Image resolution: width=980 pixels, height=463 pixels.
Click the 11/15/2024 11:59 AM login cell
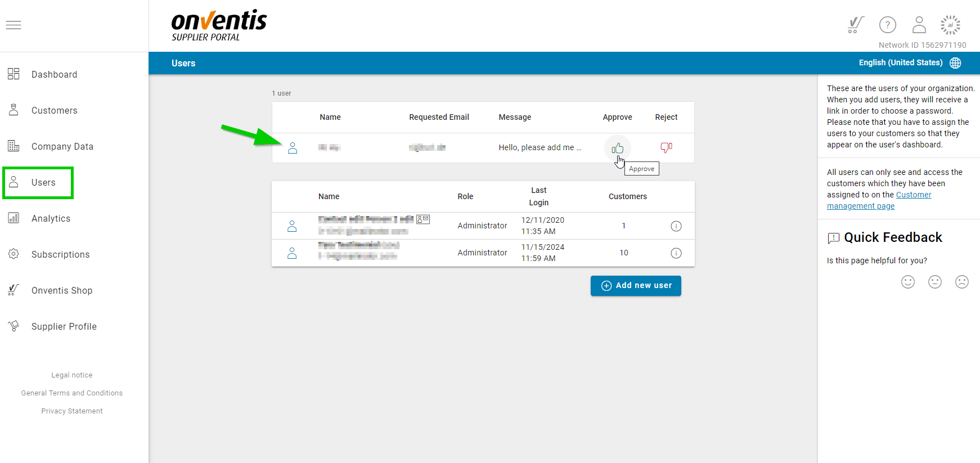pyautogui.click(x=542, y=253)
